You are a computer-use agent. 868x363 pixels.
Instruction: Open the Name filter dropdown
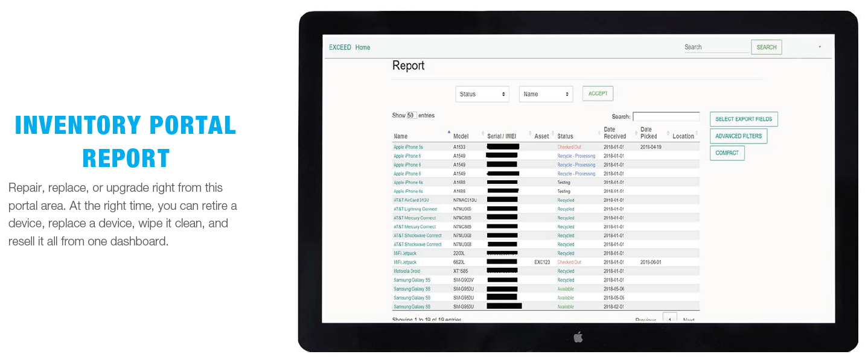pos(546,94)
